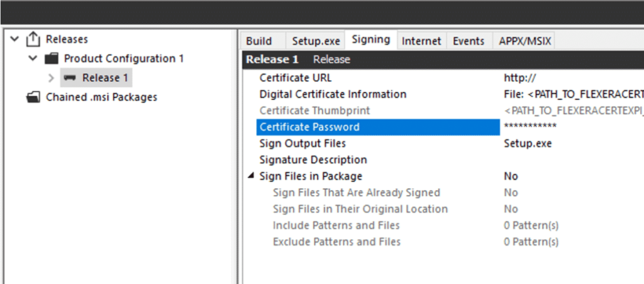Expand the Release 1 node
The width and height of the screenshot is (644, 284).
pos(52,77)
